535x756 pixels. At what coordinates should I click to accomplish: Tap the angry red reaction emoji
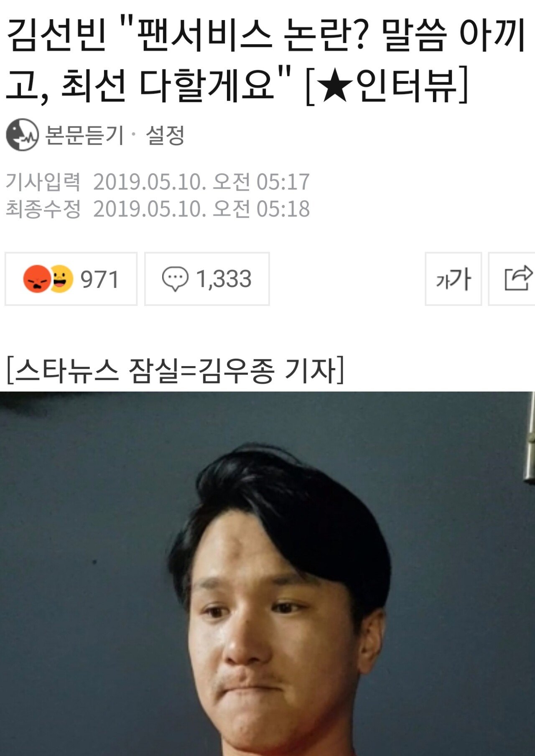point(37,279)
